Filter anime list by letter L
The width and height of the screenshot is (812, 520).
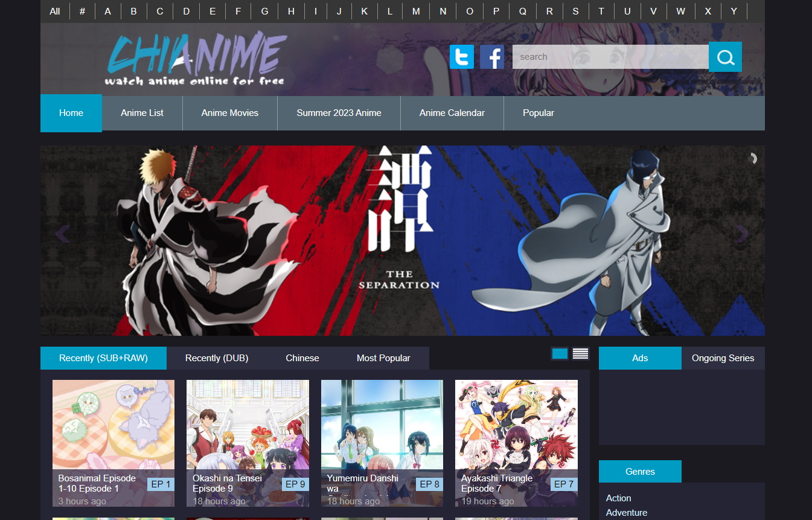[390, 11]
